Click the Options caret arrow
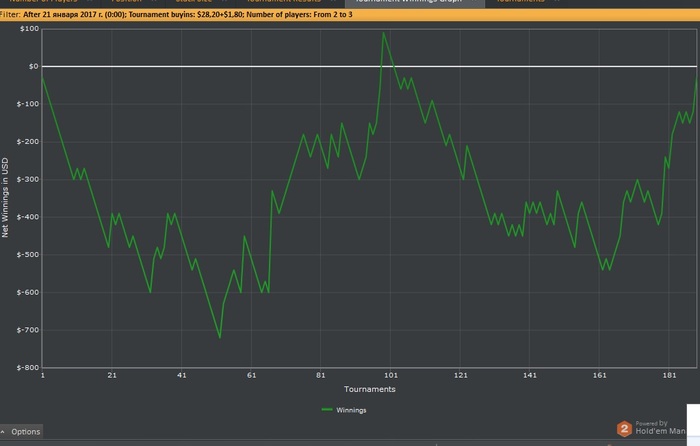 [x=3, y=432]
